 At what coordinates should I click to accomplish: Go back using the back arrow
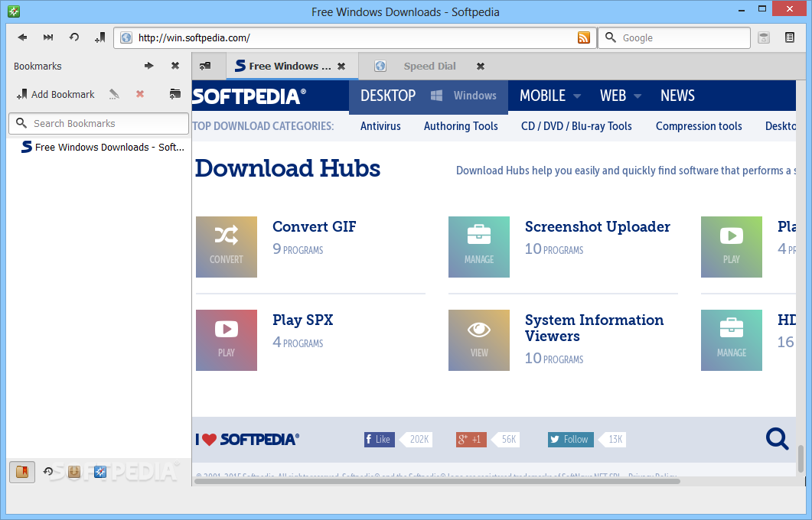click(22, 37)
